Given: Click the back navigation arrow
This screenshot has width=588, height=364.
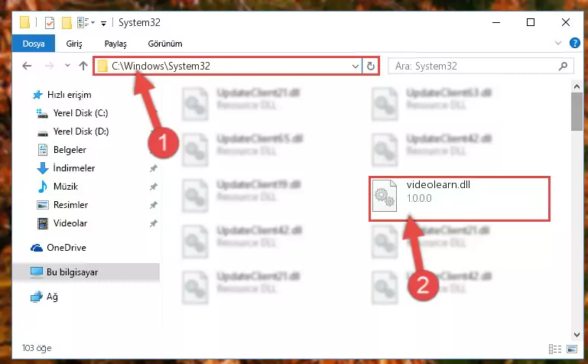Looking at the screenshot, I should click(27, 66).
